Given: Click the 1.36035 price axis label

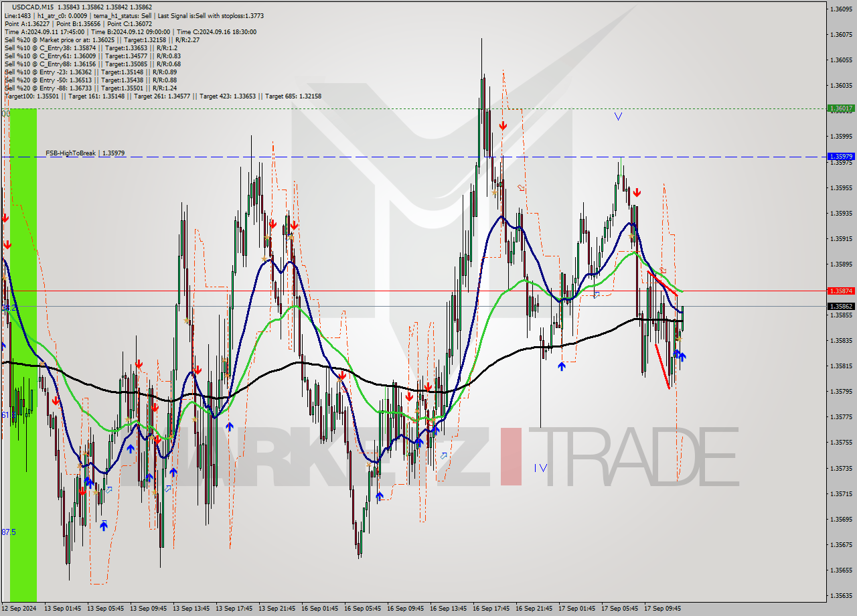Looking at the screenshot, I should 841,85.
